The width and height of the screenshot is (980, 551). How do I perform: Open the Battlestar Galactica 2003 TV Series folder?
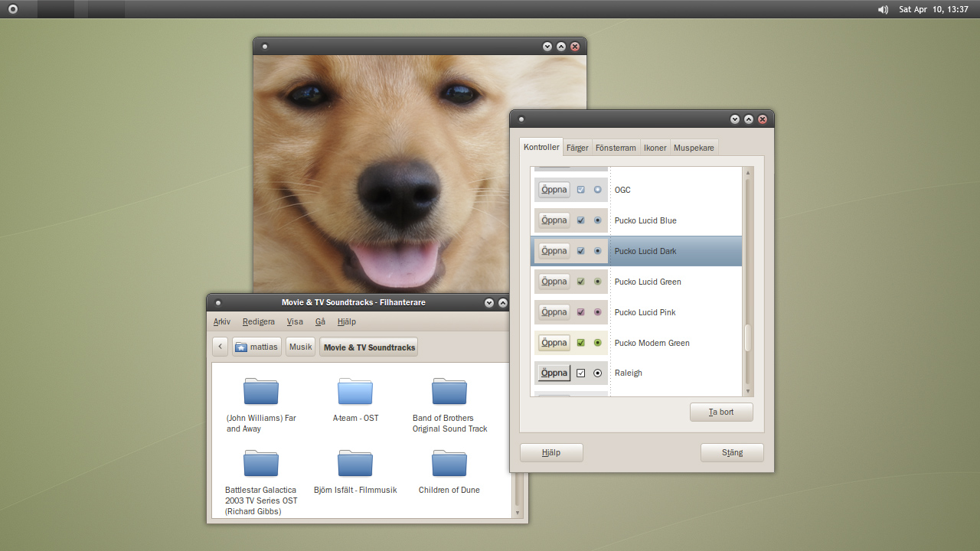(261, 463)
